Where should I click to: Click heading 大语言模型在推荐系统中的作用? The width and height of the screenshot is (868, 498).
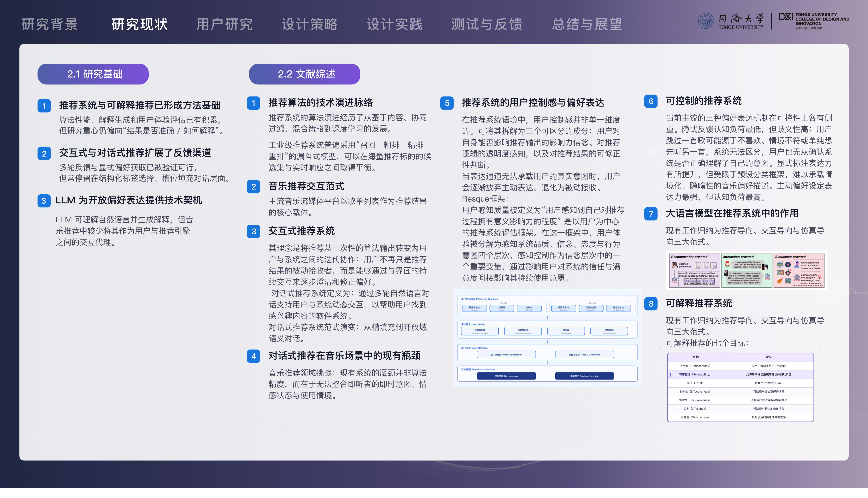pyautogui.click(x=732, y=213)
